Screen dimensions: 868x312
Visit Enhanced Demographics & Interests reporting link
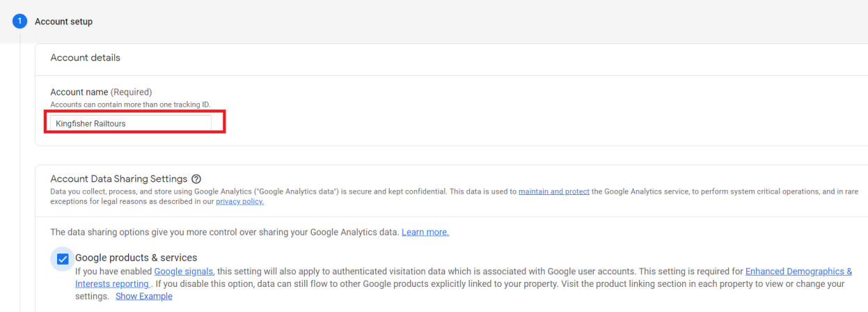pyautogui.click(x=798, y=272)
